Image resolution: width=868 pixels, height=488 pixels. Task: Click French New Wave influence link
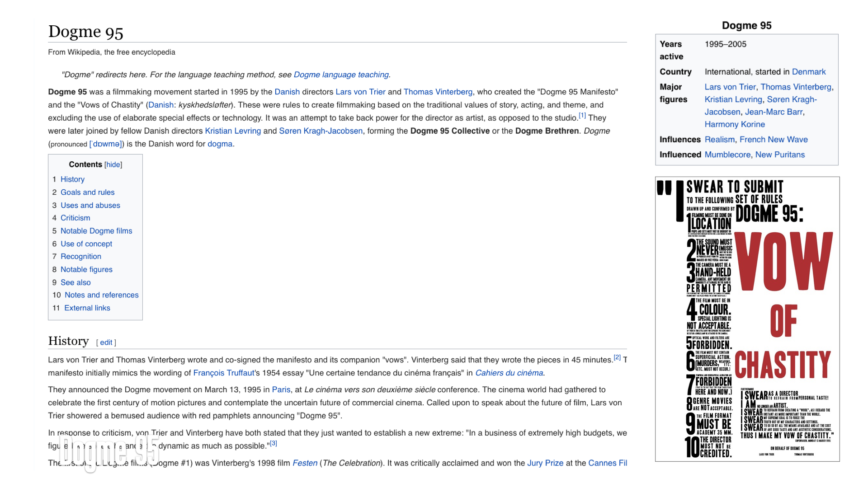point(773,140)
